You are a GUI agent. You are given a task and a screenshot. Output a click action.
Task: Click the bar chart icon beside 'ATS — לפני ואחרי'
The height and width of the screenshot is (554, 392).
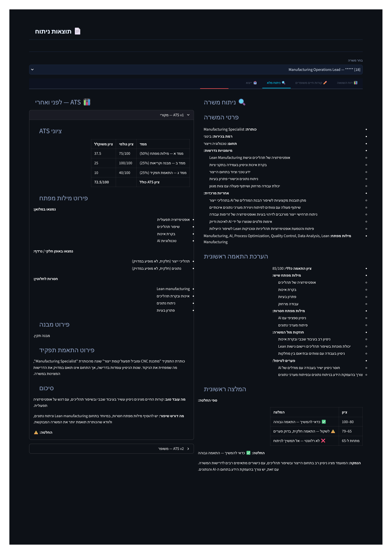pos(87,102)
